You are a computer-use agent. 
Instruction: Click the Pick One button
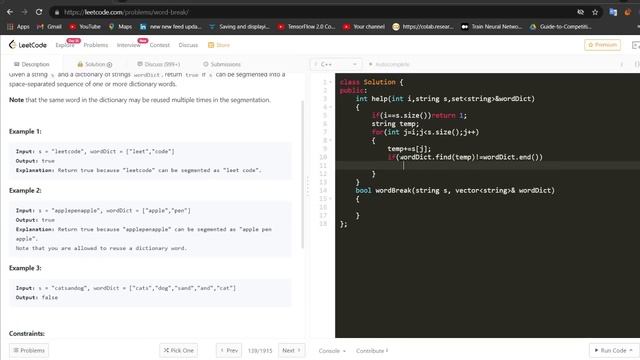(179, 350)
